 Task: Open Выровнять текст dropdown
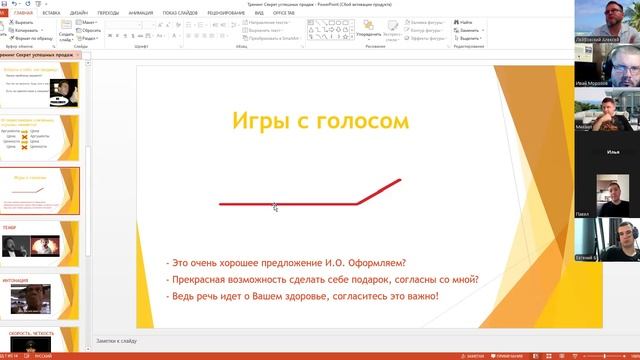click(263, 30)
